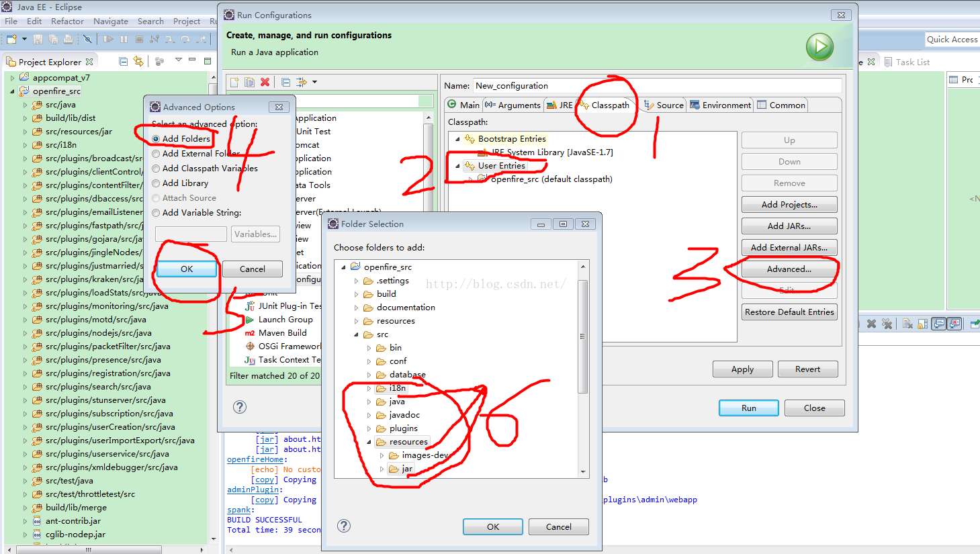Open the Common tab
Viewport: 980px width, 554px height.
click(781, 105)
